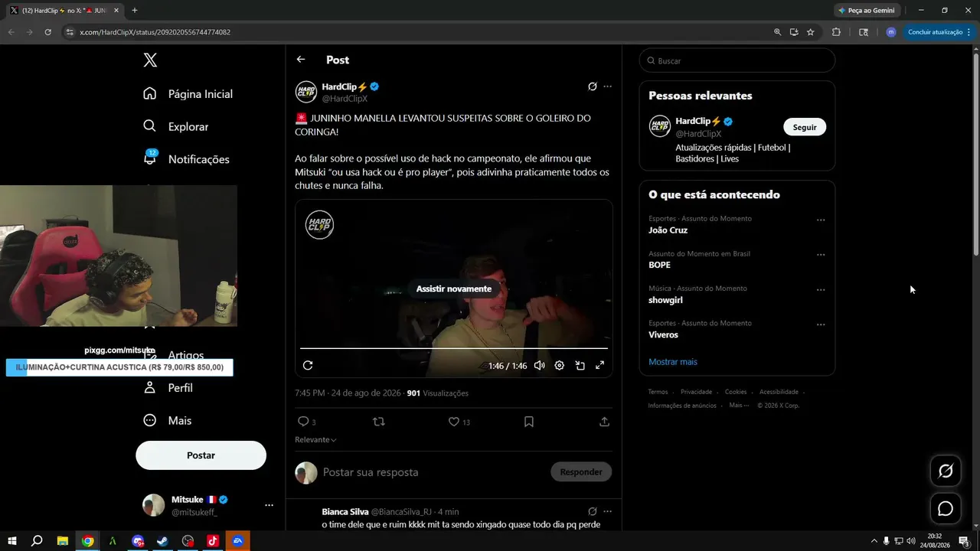
Task: Bookmark this page with the star icon
Action: 810,32
